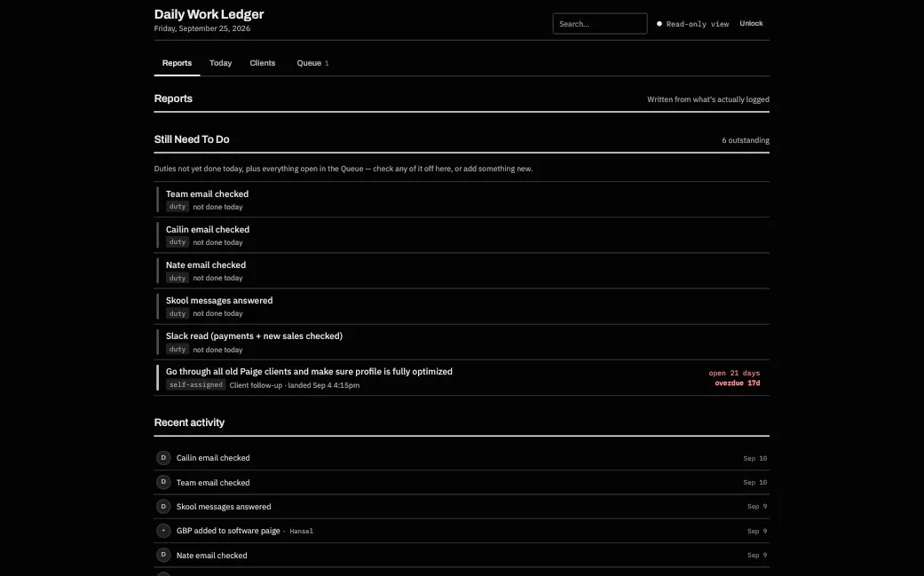The height and width of the screenshot is (576, 924).
Task: Click the 'open 21 days' label
Action: coord(734,373)
